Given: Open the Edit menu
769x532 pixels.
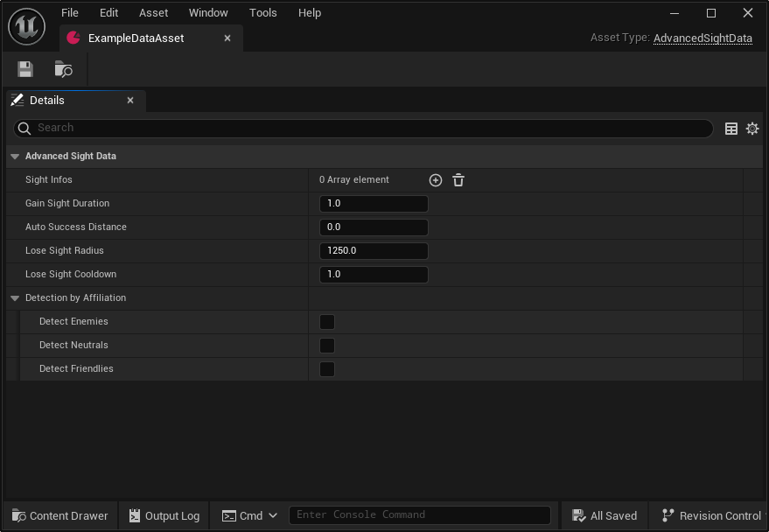Looking at the screenshot, I should (108, 13).
